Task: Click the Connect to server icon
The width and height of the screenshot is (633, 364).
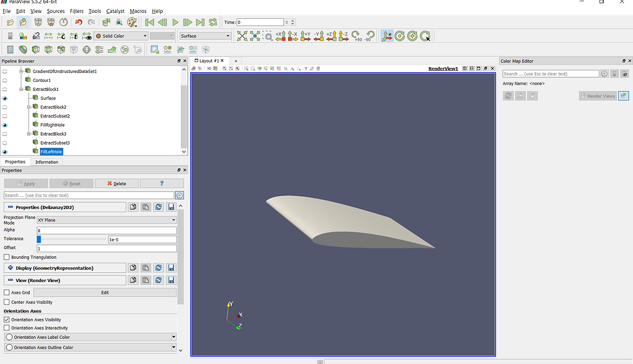Action: point(38,22)
